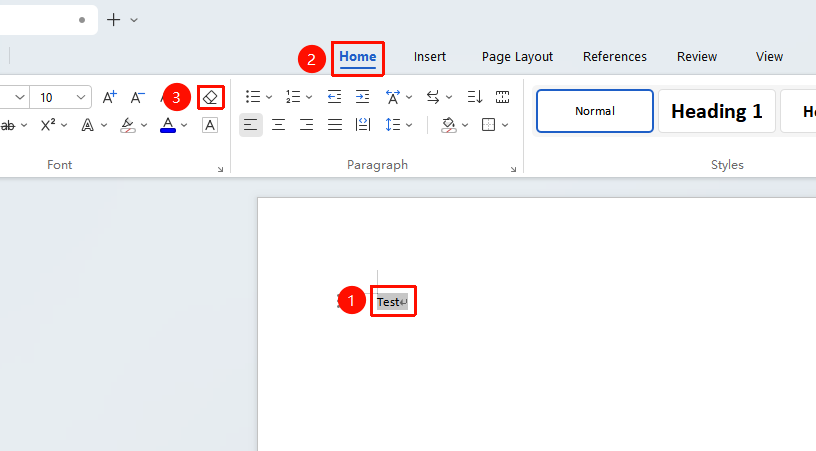Screen dimensions: 816x451
Task: Click the text direction arrows icon
Action: (x=433, y=97)
